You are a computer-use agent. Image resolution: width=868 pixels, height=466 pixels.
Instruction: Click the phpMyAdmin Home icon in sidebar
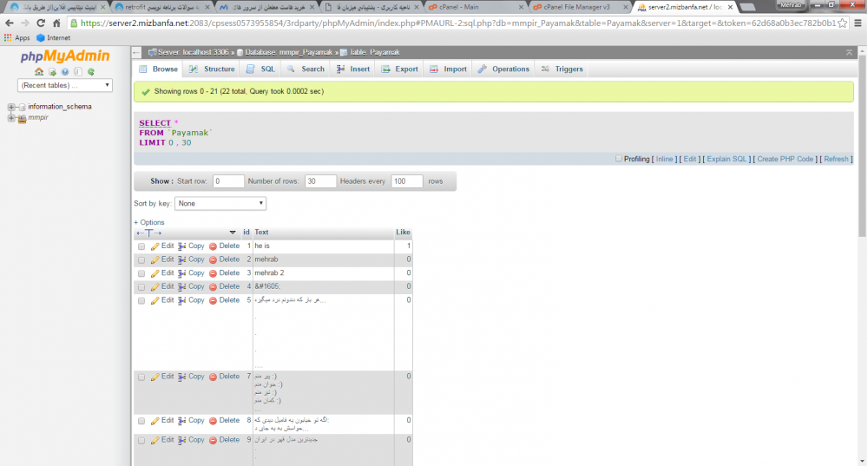click(x=39, y=72)
